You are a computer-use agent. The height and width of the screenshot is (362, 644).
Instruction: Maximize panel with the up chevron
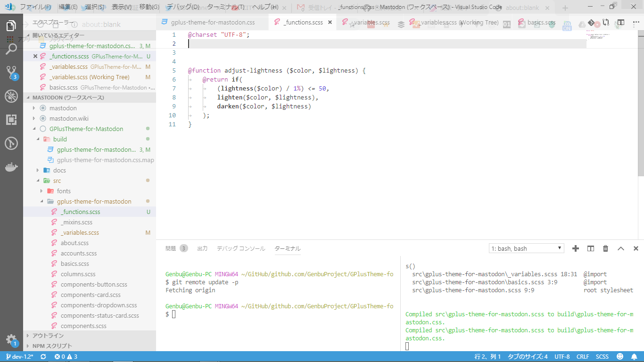click(x=621, y=248)
